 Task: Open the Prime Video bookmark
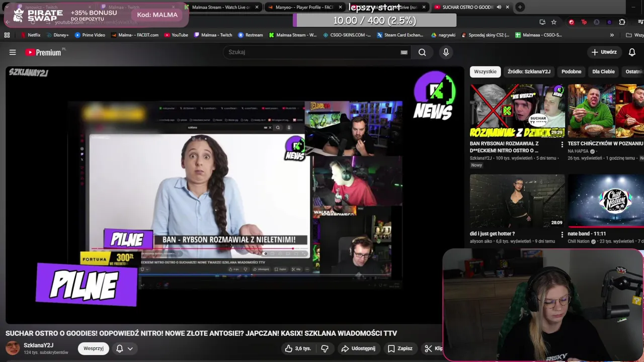point(90,35)
